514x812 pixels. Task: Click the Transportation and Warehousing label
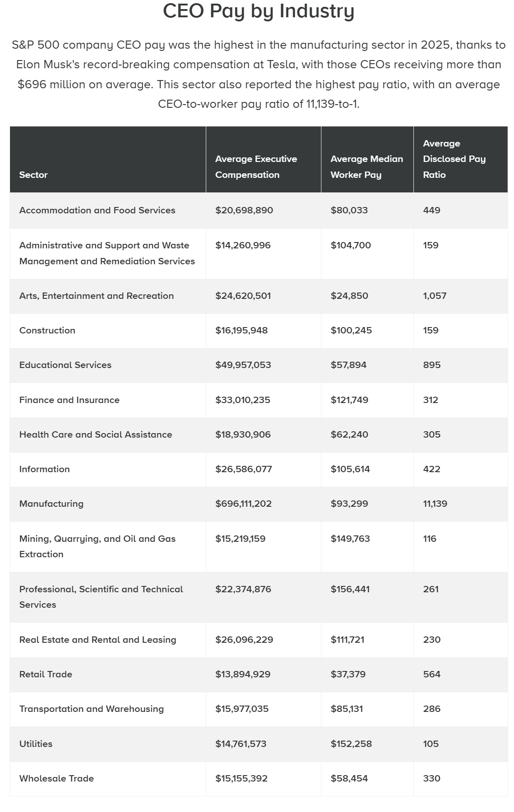(92, 709)
